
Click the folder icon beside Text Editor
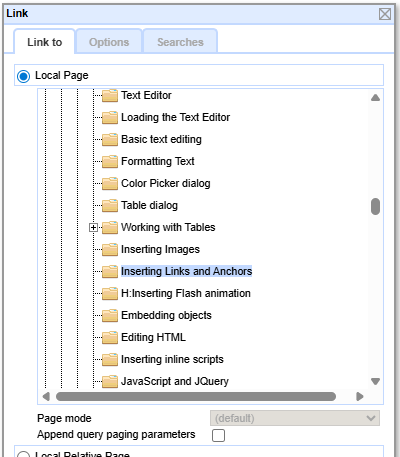coord(110,95)
